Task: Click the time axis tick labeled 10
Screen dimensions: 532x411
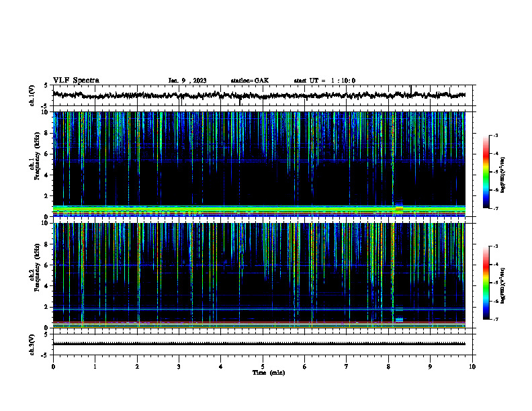Action: [472, 367]
